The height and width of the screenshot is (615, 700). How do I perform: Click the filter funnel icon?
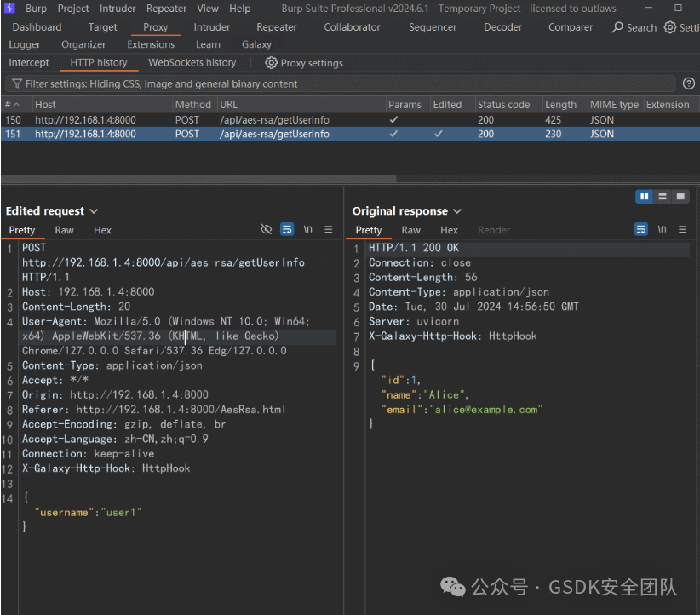(x=17, y=84)
